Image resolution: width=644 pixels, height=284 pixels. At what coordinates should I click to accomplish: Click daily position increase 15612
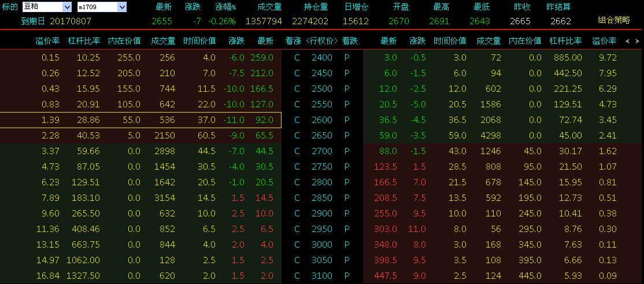click(356, 21)
